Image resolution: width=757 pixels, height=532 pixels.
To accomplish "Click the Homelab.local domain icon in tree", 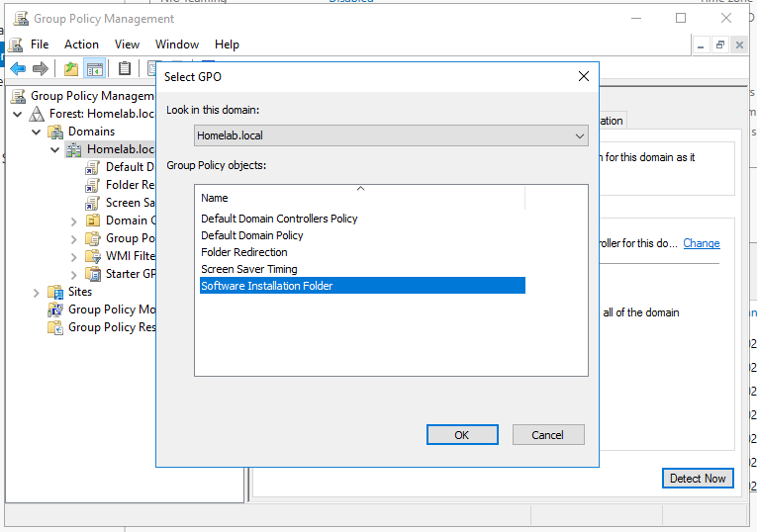I will pos(74,149).
